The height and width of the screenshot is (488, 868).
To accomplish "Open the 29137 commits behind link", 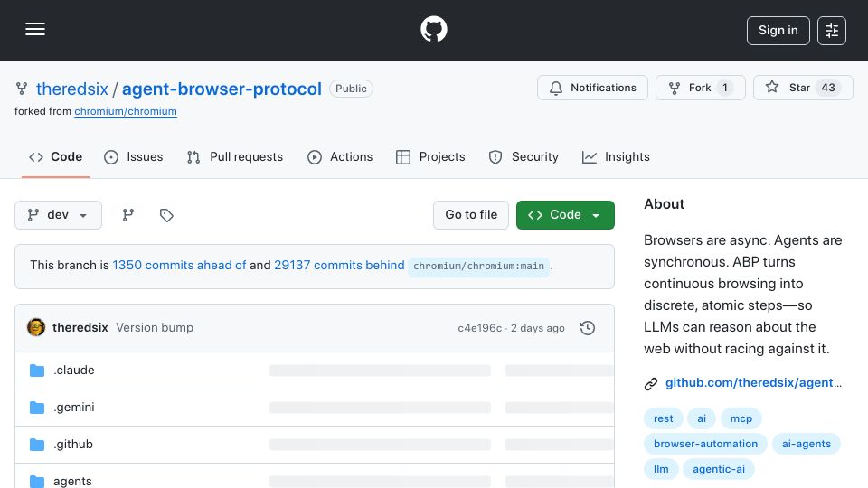I will (339, 266).
